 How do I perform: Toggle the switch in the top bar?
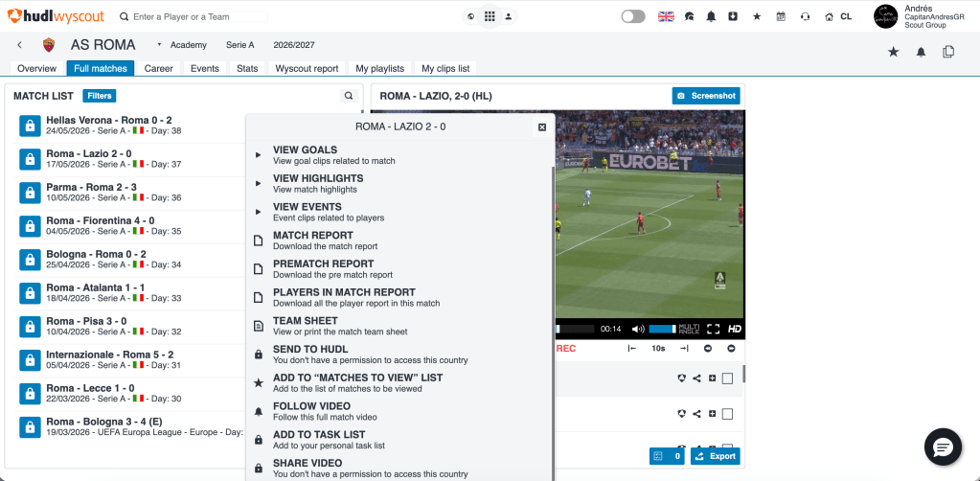[x=633, y=17]
